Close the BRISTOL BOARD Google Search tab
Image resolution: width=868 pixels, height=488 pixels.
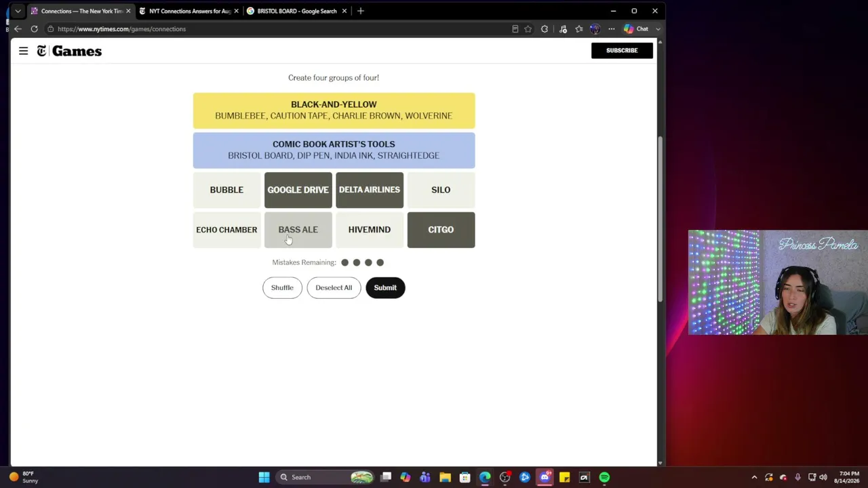point(344,11)
